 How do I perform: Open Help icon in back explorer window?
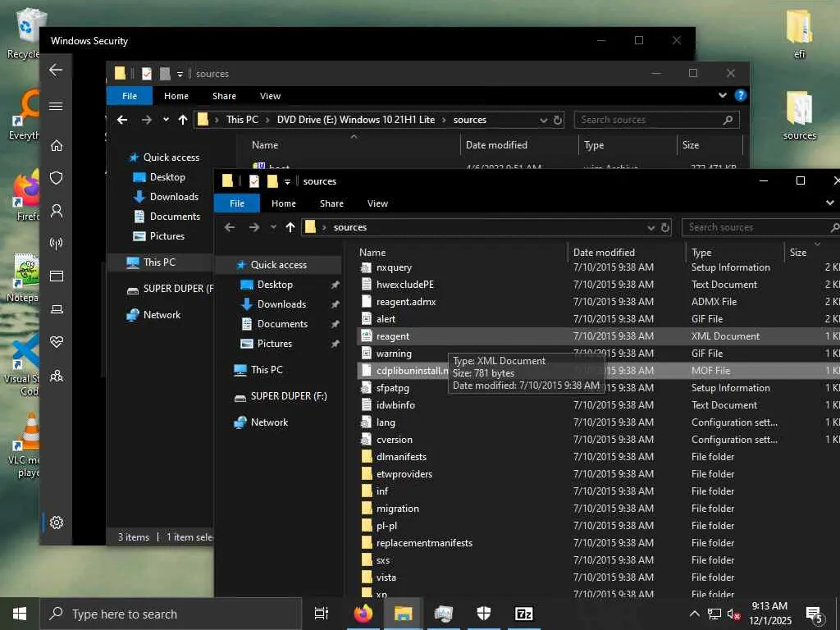741,95
